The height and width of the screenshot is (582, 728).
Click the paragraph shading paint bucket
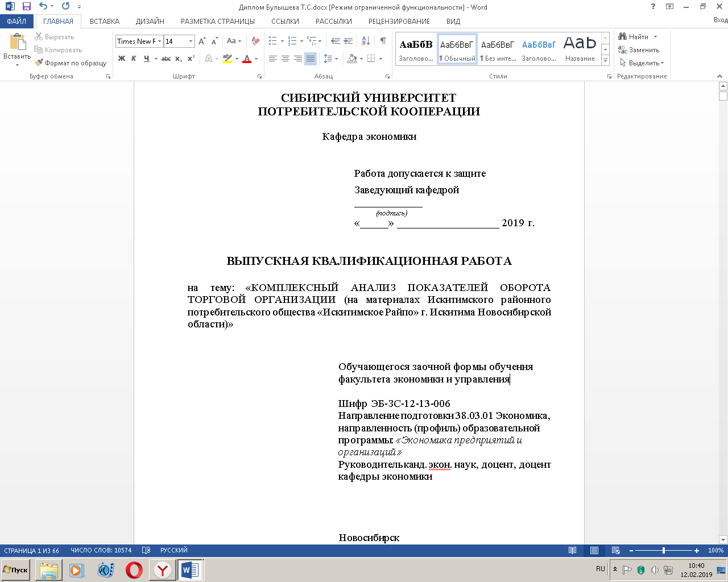point(352,59)
